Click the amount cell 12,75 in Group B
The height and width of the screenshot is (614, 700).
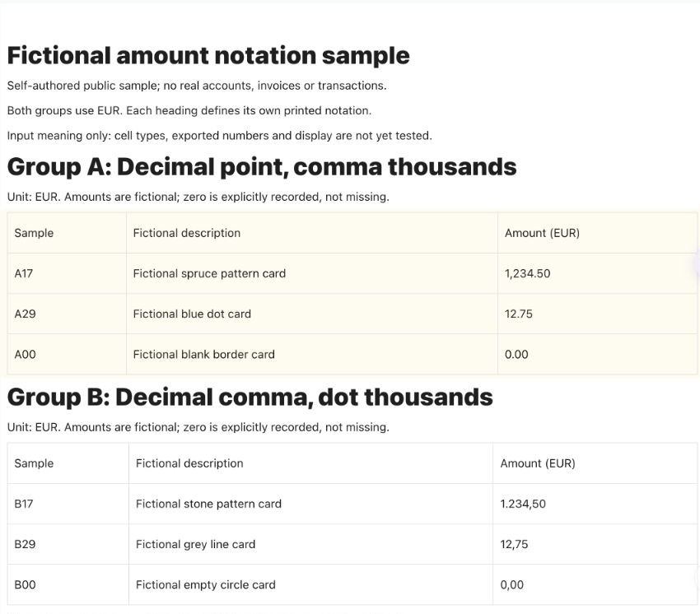coord(595,544)
